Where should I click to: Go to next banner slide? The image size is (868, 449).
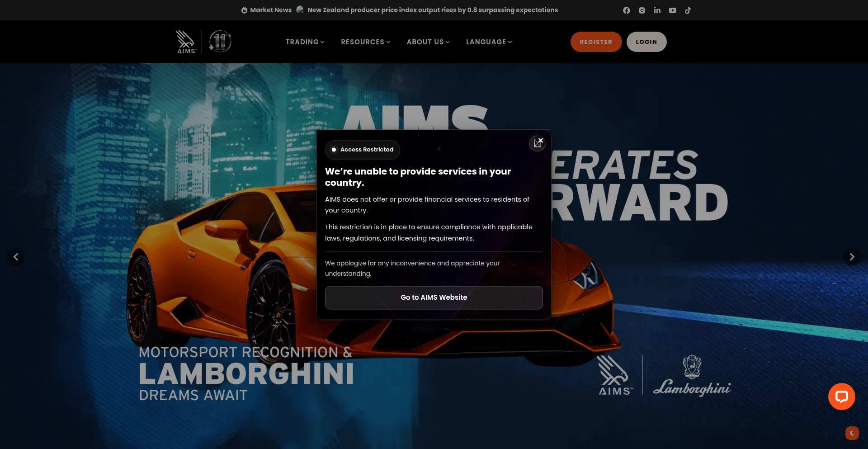852,257
